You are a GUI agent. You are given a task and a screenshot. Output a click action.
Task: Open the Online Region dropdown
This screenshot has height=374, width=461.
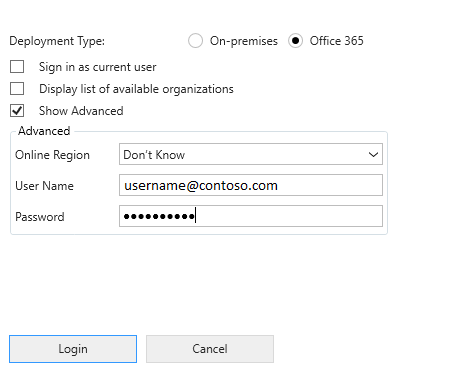pos(251,154)
